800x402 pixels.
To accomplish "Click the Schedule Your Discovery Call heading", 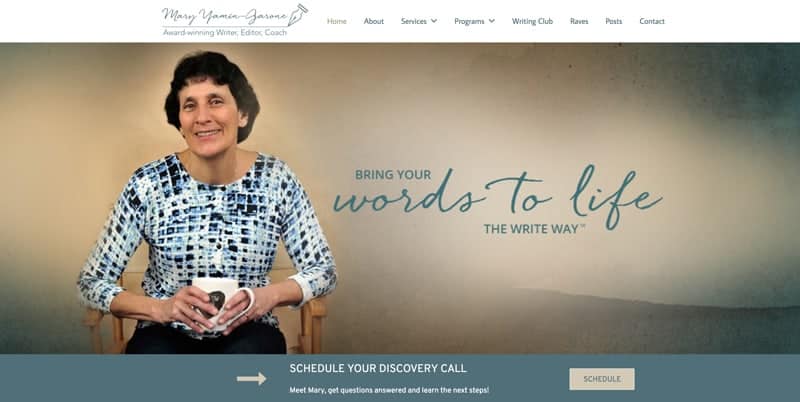I will [x=378, y=368].
